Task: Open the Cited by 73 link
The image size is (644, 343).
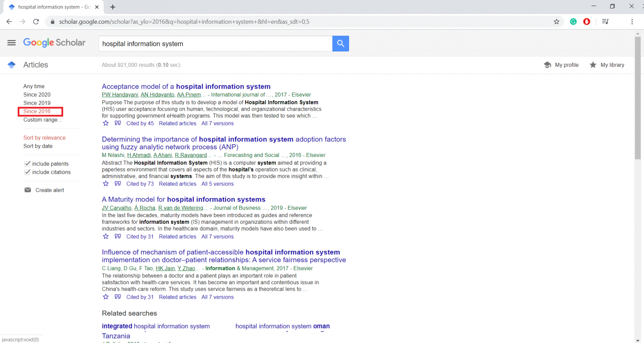Action: pyautogui.click(x=140, y=184)
